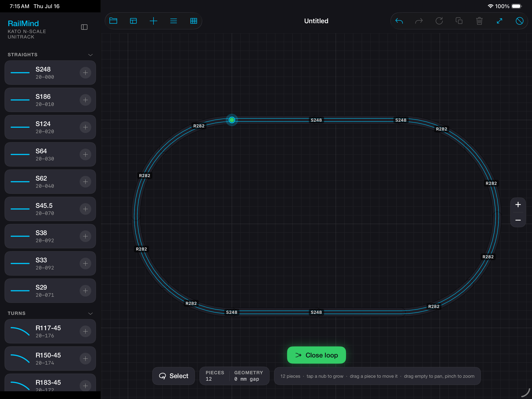The width and height of the screenshot is (532, 399).
Task: Add an S248 straight piece
Action: tap(85, 73)
